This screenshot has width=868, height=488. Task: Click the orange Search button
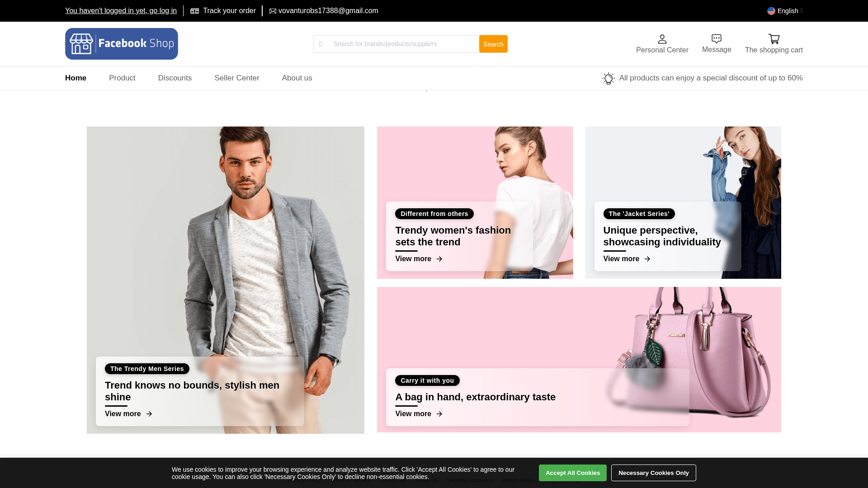[x=493, y=44]
